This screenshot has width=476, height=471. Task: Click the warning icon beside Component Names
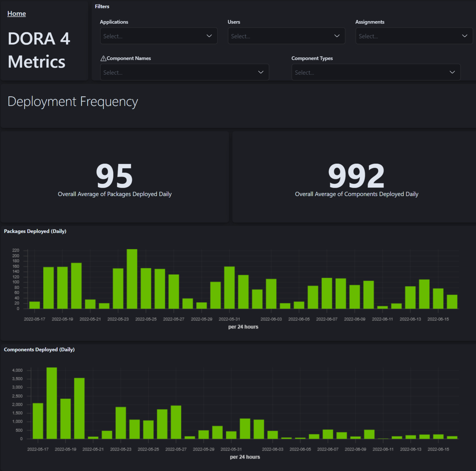coord(103,58)
